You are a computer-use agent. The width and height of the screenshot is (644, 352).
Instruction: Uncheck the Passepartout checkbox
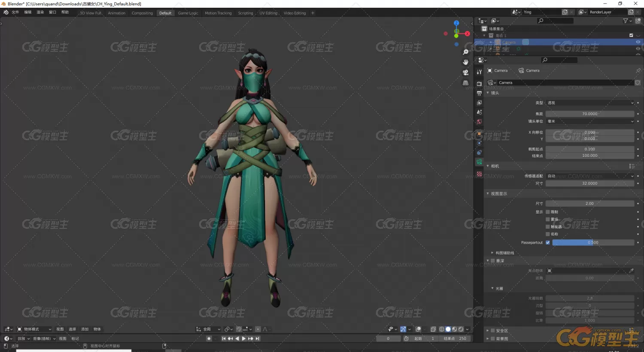(x=548, y=242)
